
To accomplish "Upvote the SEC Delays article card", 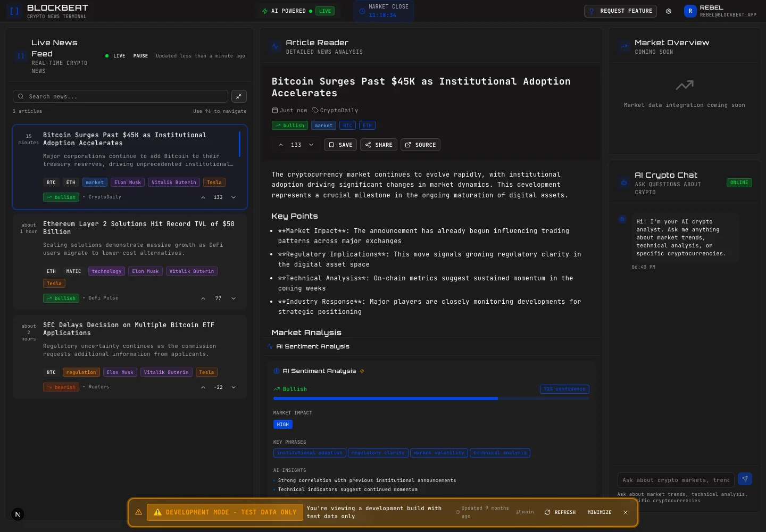I will point(203,387).
